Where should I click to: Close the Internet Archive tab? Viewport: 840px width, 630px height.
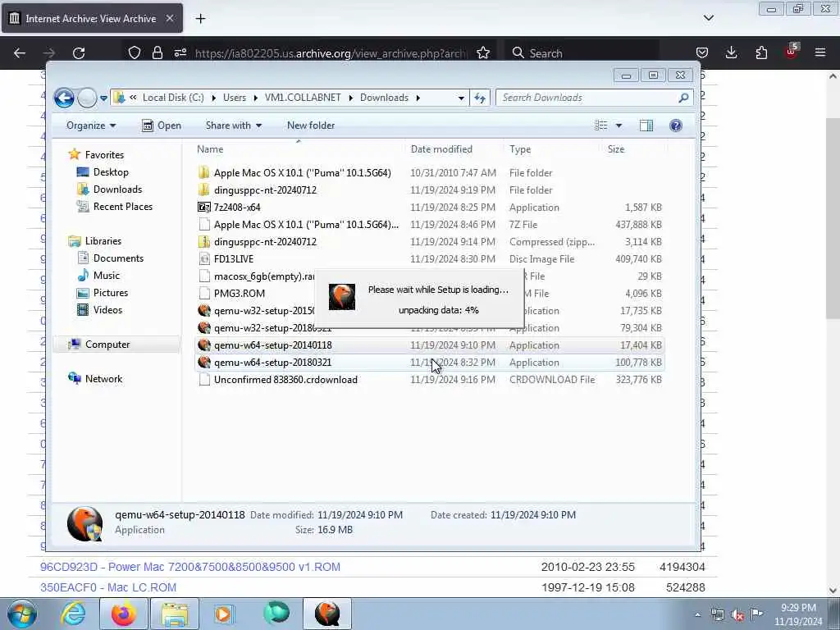tap(169, 18)
